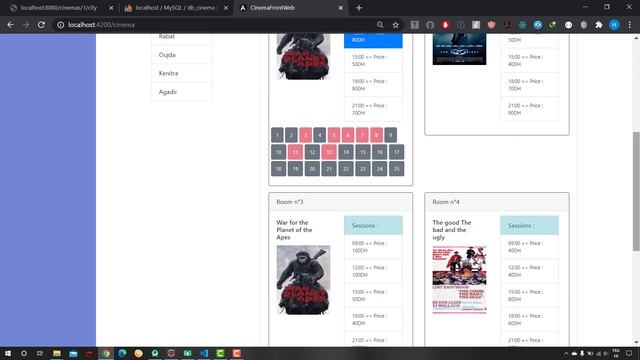Click the reserved red seat 13
Screen dimensions: 640x360
[x=329, y=152]
